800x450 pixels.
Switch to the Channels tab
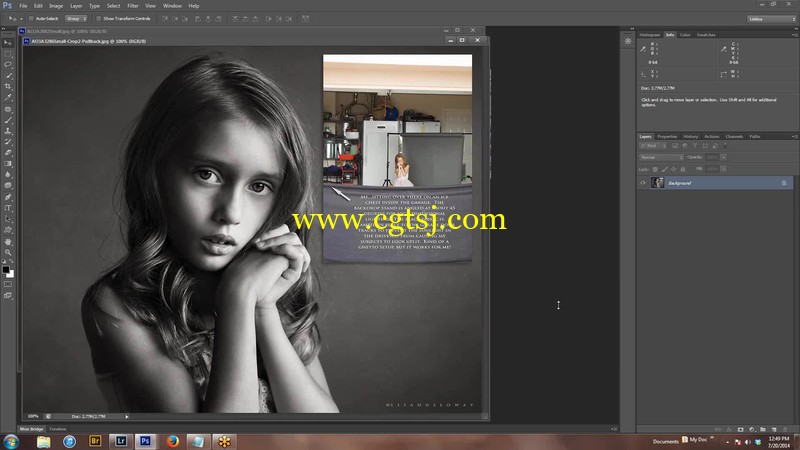coord(734,137)
